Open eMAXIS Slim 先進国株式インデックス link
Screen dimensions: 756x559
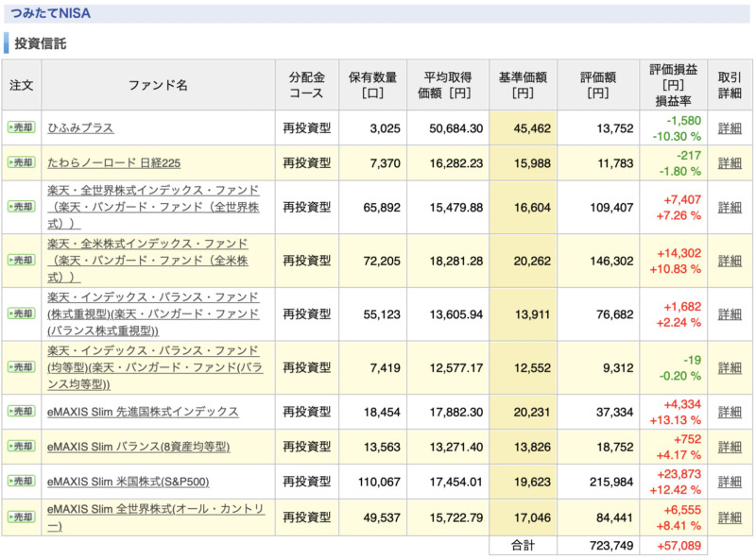point(144,412)
